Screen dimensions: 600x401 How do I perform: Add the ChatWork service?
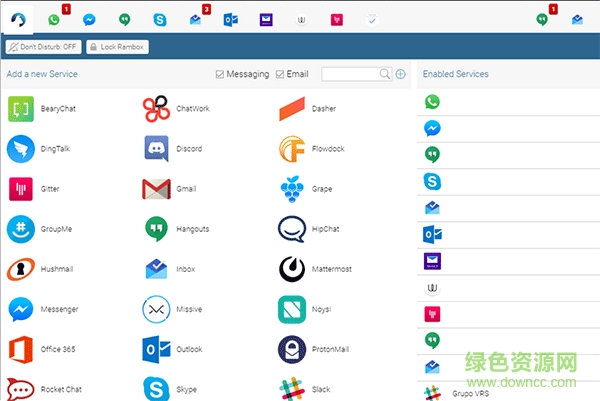[x=176, y=109]
